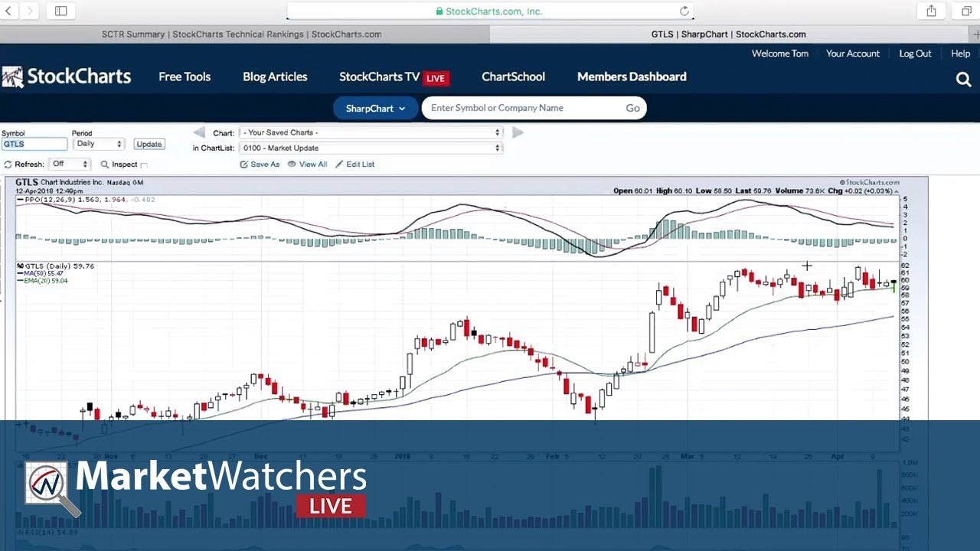Open the Free Tools menu
Viewport: 980px width, 551px height.
click(185, 77)
